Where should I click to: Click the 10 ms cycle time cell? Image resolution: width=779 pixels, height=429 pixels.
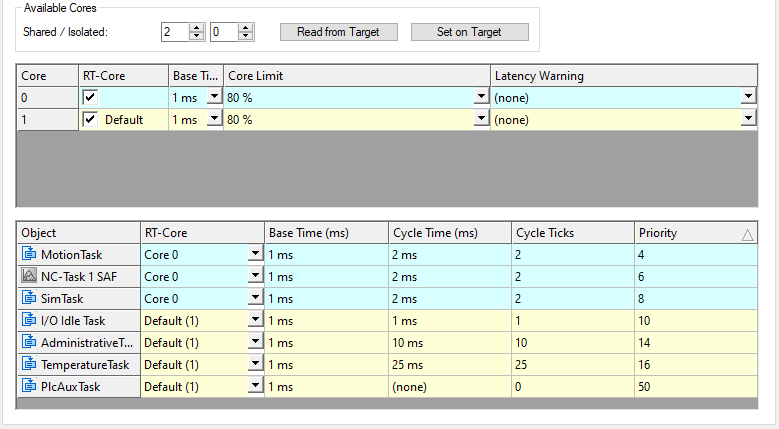coord(450,343)
